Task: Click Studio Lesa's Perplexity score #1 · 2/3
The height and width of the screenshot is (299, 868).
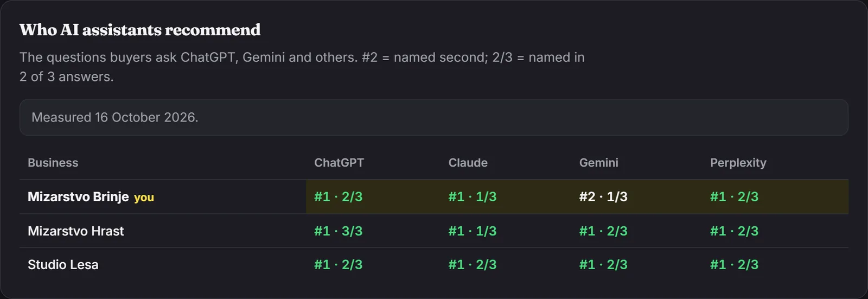Action: click(x=735, y=265)
